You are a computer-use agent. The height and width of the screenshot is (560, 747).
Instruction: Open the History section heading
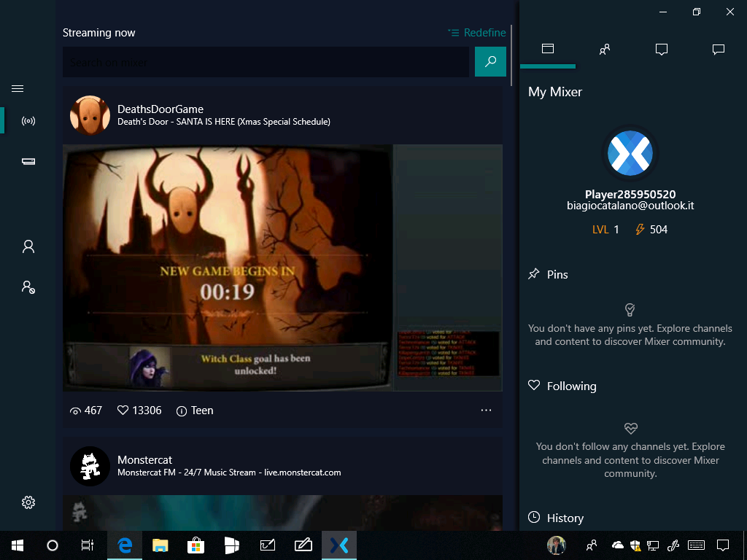click(565, 518)
